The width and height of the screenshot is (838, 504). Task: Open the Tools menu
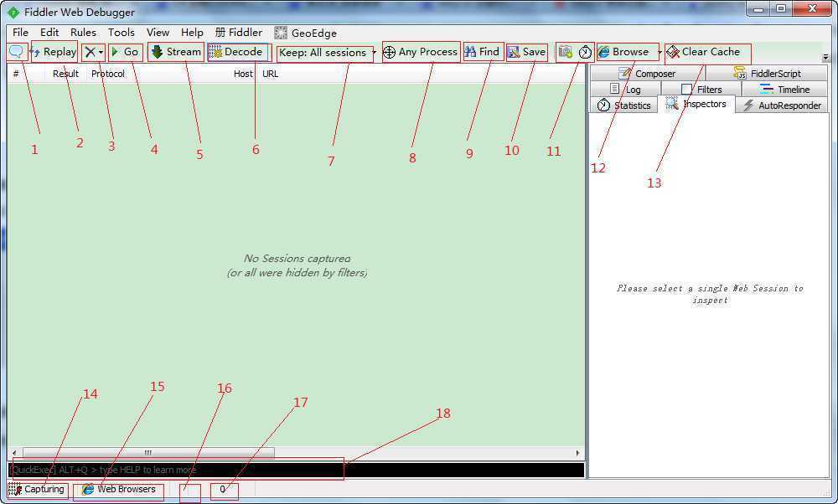point(122,33)
